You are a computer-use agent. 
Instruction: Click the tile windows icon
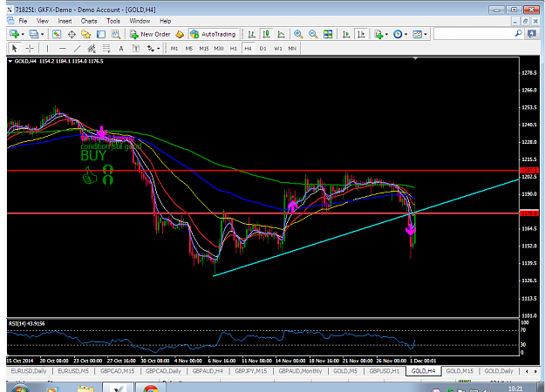[x=328, y=34]
